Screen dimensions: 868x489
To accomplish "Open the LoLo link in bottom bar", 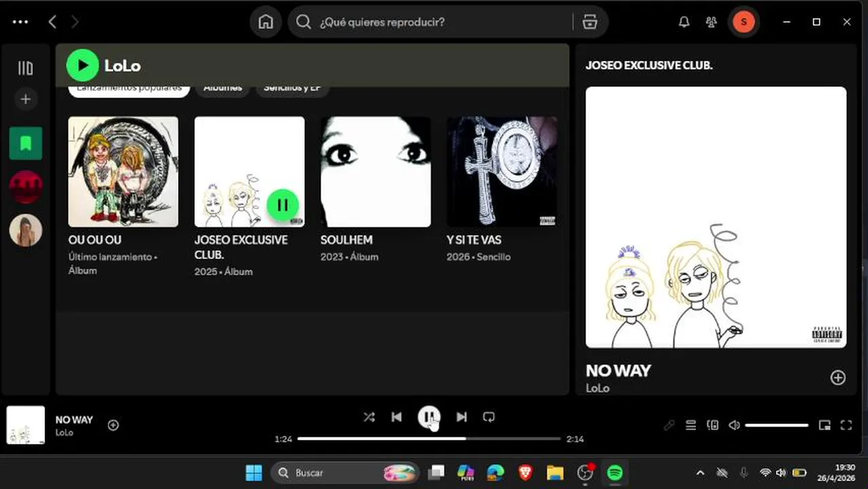I will (x=65, y=433).
